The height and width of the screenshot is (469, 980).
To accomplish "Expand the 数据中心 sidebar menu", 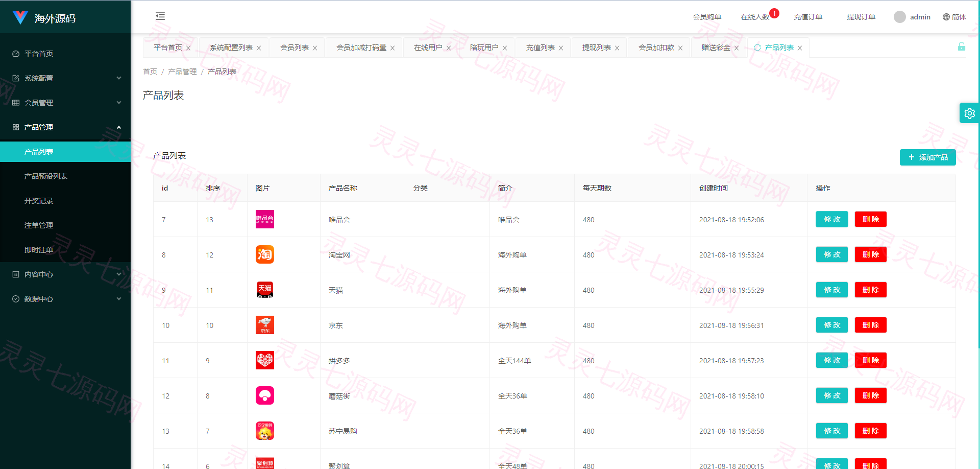I will (65, 299).
